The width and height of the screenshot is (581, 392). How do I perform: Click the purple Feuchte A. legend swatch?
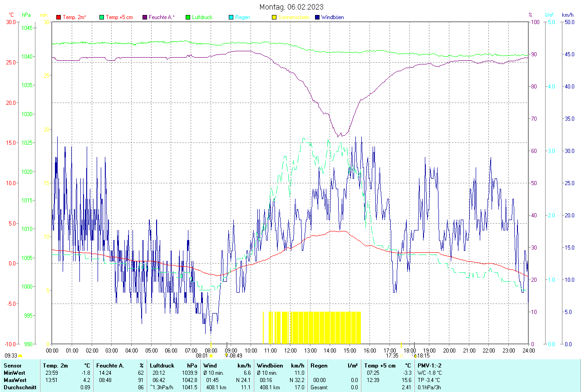point(145,17)
